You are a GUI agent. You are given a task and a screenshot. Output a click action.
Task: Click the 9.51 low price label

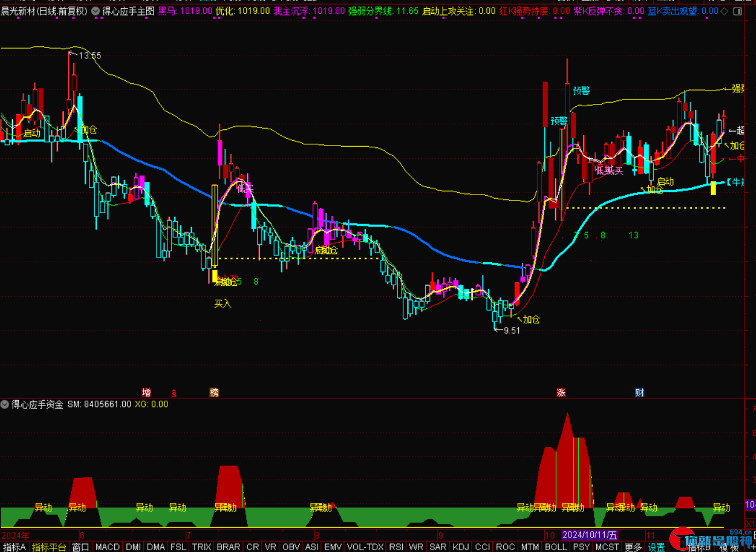tap(511, 331)
